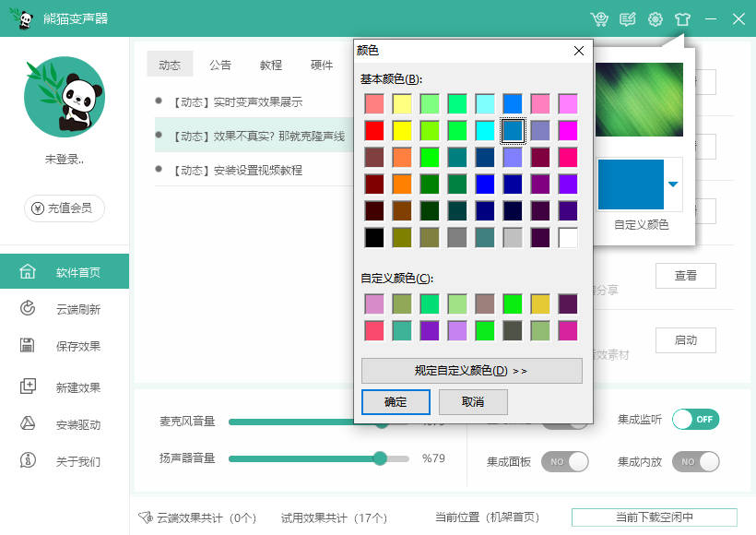Close the 颜色 dialog
The width and height of the screenshot is (756, 535).
[579, 51]
